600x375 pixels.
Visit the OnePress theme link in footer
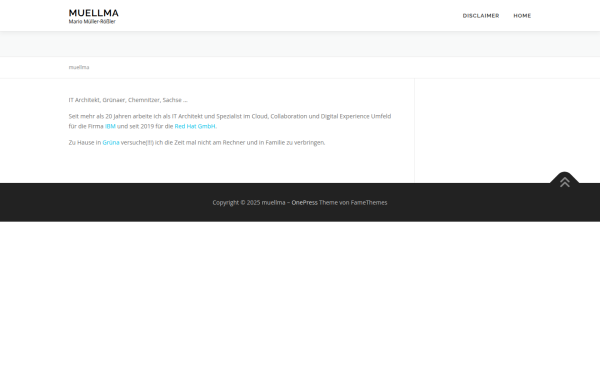[x=304, y=202]
